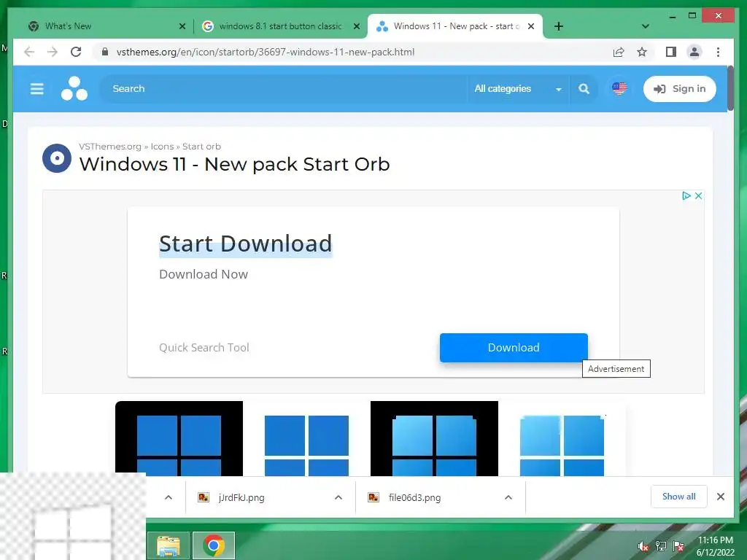Screen dimensions: 747x560
Task: Share this page using the share icon
Action: [x=619, y=52]
